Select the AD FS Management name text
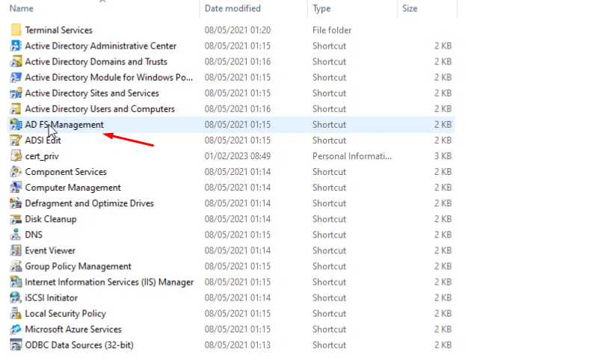607x364 pixels. tap(64, 125)
